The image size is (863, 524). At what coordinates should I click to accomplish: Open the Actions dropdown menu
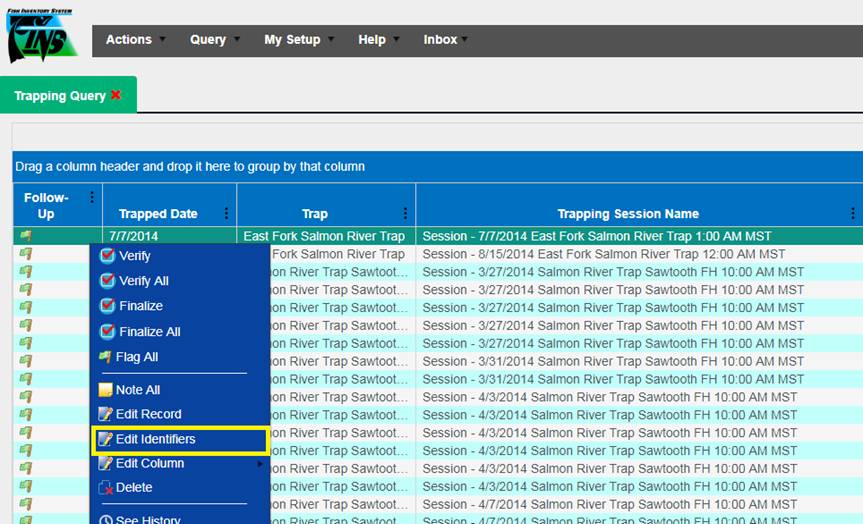click(132, 40)
